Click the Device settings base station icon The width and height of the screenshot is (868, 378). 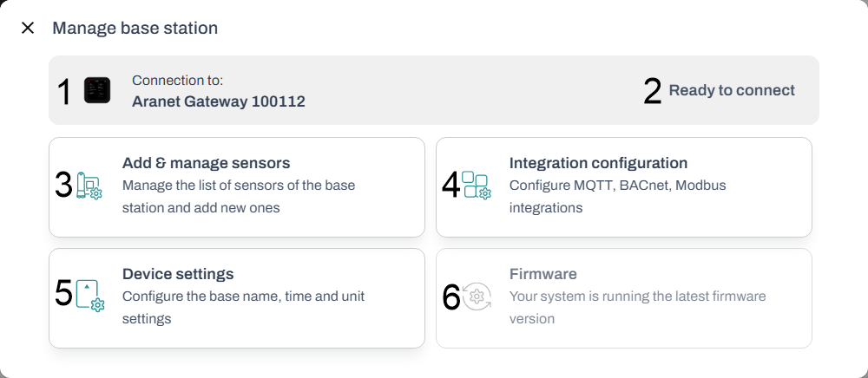click(90, 295)
